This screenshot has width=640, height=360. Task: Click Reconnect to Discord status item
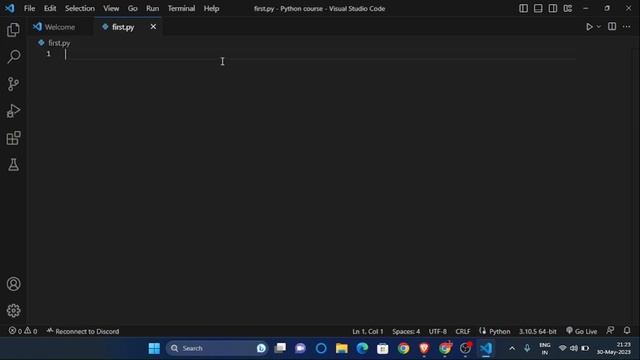pos(83,331)
